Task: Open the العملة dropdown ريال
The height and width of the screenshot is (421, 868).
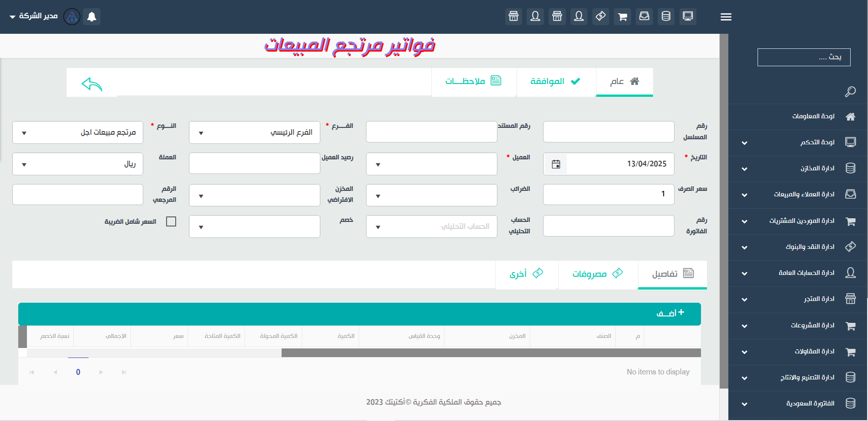Action: [x=78, y=164]
